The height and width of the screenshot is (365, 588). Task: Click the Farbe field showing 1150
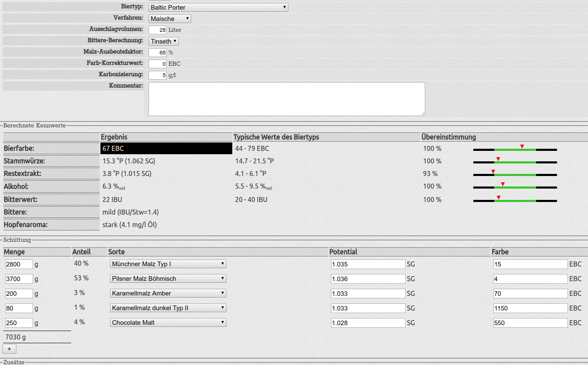tap(530, 308)
